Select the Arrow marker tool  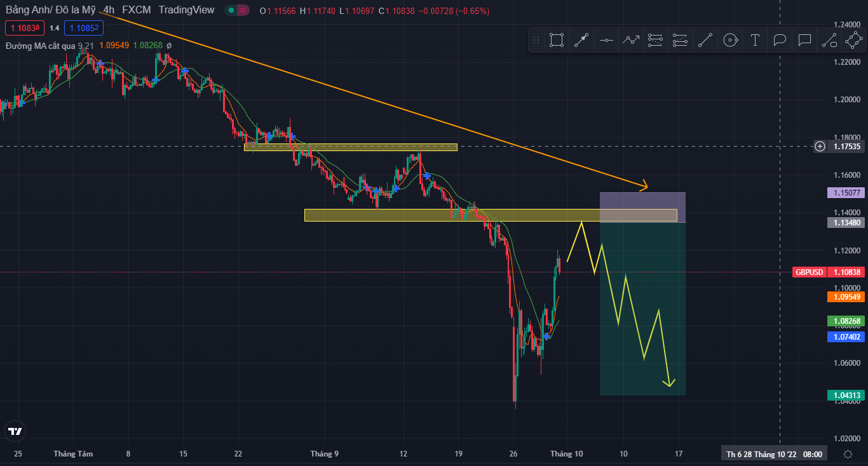click(x=581, y=40)
